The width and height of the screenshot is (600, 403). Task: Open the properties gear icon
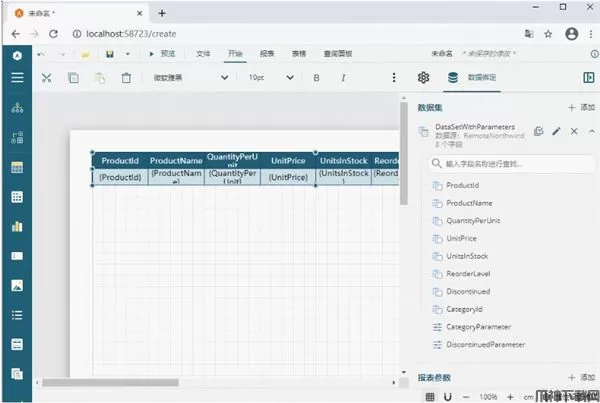click(x=423, y=78)
